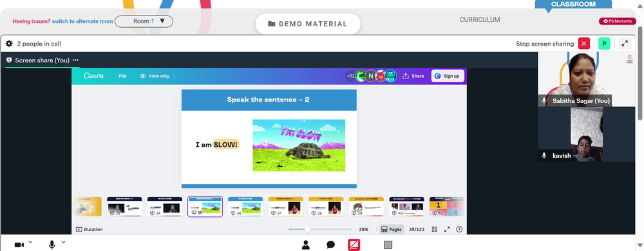
Task: Click the Duration button
Action: 90,229
